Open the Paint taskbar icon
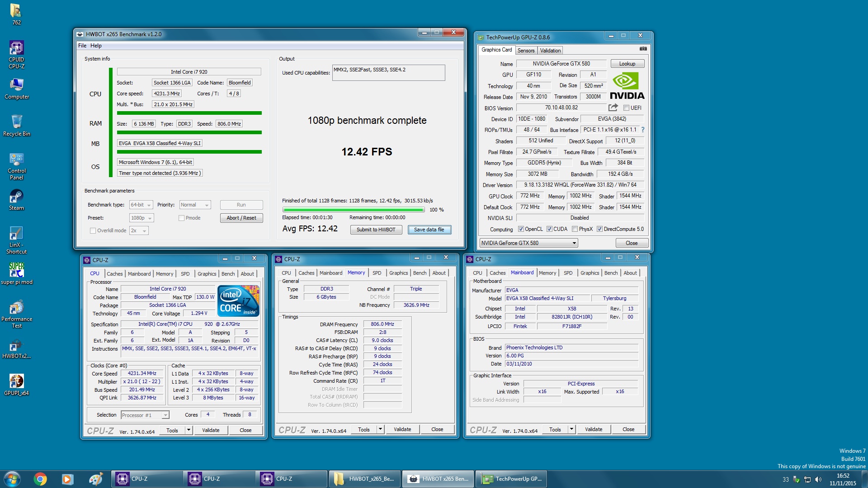Screen dimensions: 868x488 (x=95, y=479)
